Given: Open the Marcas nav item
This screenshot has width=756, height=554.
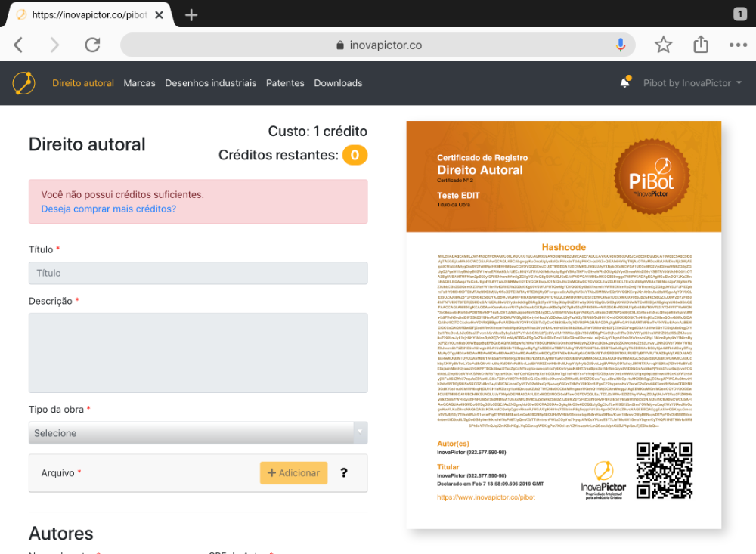Looking at the screenshot, I should [139, 83].
